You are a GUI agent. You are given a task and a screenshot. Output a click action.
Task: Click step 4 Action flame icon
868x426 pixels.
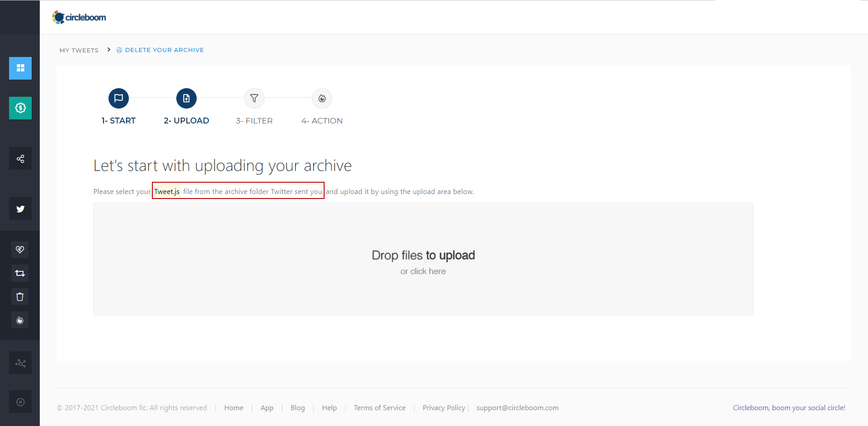pyautogui.click(x=322, y=98)
